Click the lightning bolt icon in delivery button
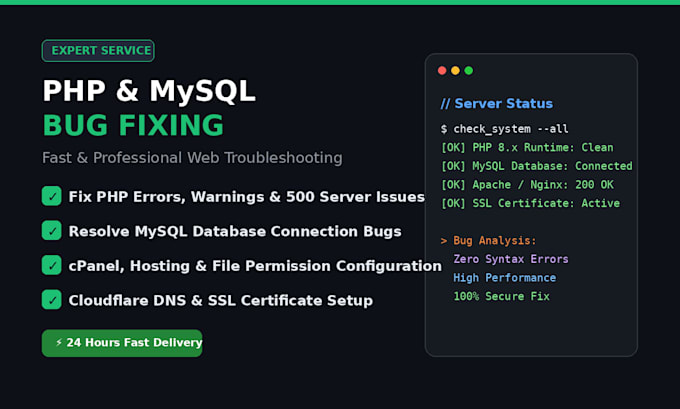Image resolution: width=680 pixels, height=409 pixels. coord(59,343)
